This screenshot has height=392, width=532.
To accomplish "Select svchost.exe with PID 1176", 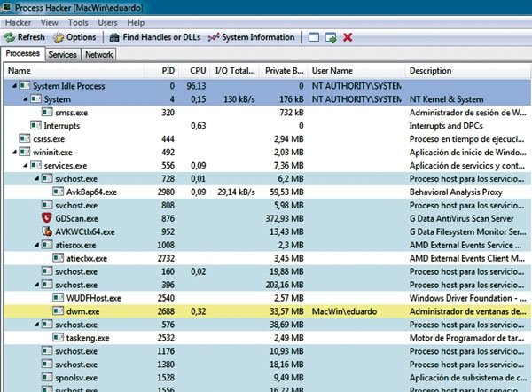I will click(76, 351).
